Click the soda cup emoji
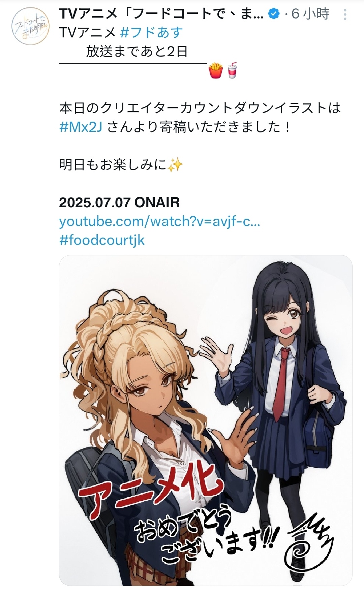The width and height of the screenshot is (364, 592). (x=232, y=70)
